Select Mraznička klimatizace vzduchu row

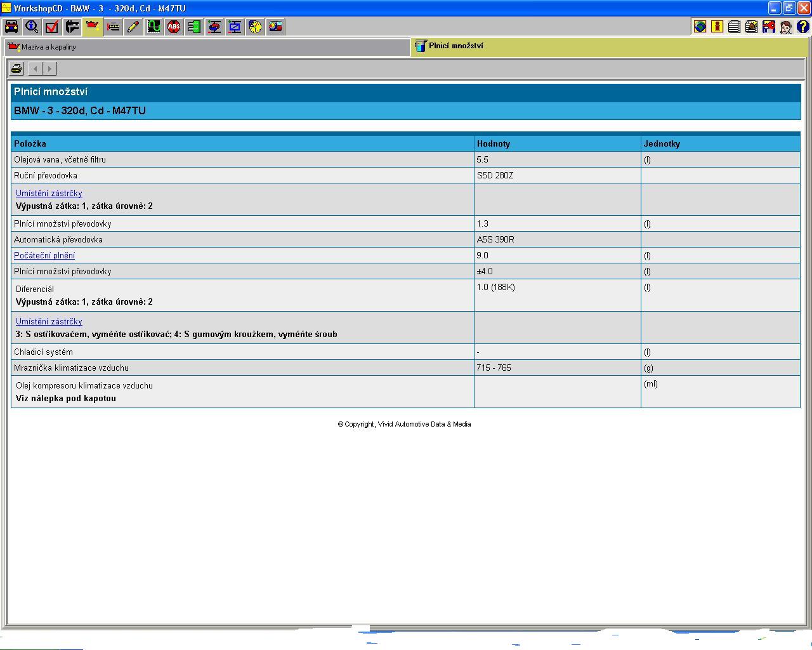click(x=405, y=368)
